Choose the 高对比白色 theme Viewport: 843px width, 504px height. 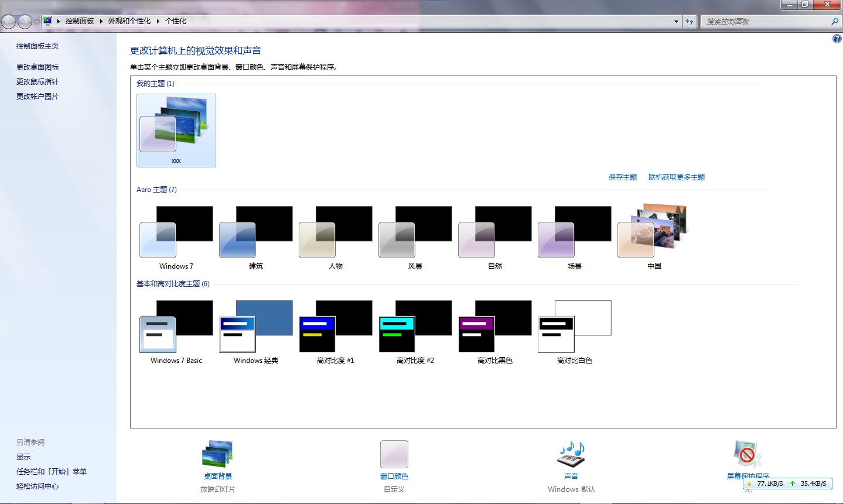click(575, 332)
